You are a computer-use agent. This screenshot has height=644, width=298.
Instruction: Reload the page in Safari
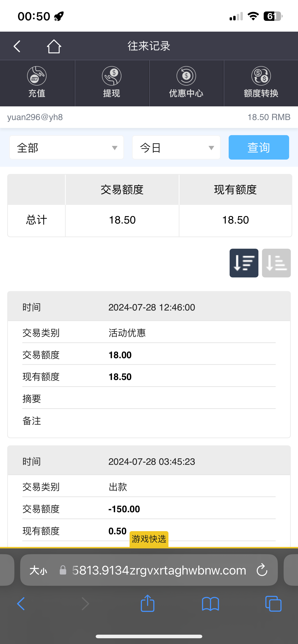coord(262,570)
